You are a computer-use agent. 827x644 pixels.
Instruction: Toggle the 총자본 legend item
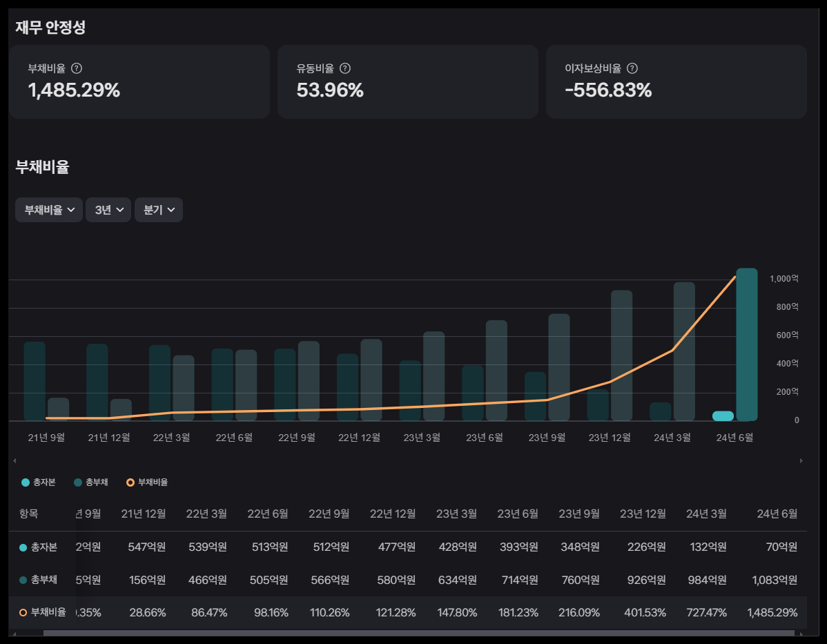coord(39,482)
